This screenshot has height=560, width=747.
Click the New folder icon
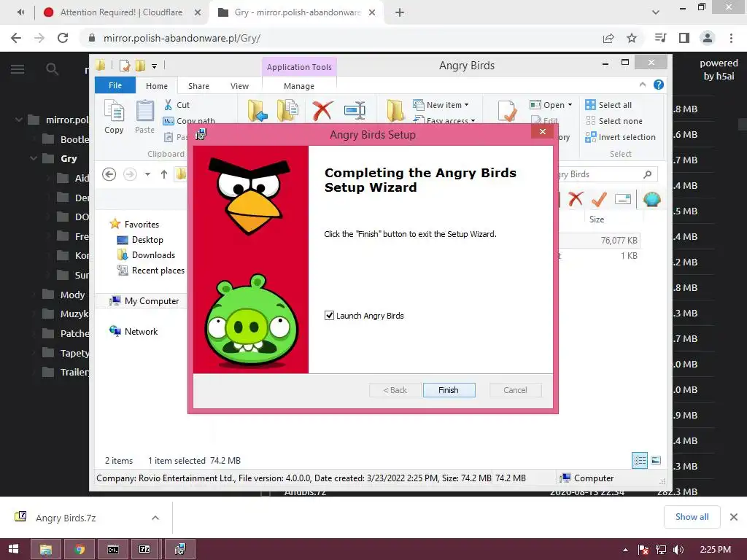tap(395, 111)
